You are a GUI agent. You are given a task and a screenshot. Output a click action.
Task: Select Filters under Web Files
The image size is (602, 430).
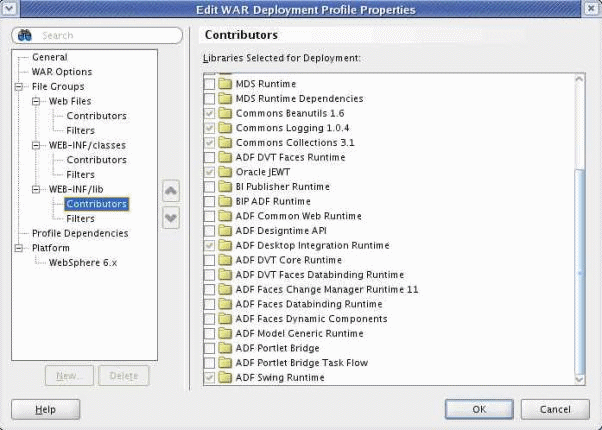[x=80, y=131]
